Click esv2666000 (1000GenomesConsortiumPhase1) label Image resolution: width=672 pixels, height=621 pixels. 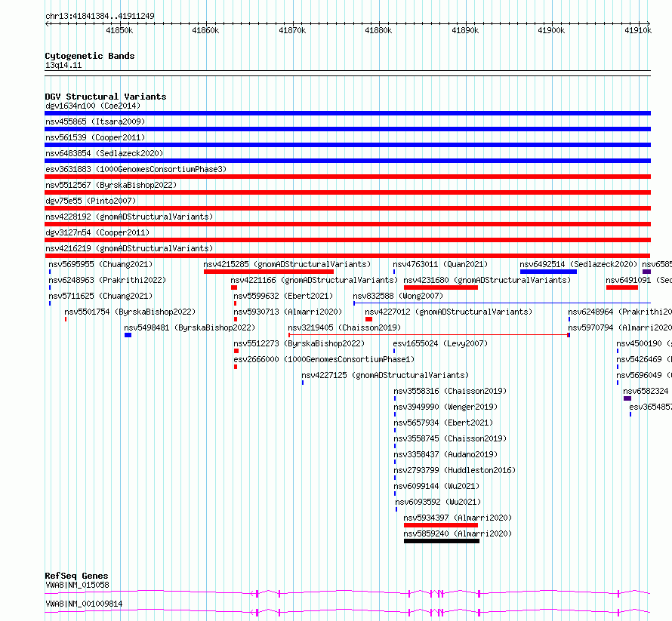324,359
